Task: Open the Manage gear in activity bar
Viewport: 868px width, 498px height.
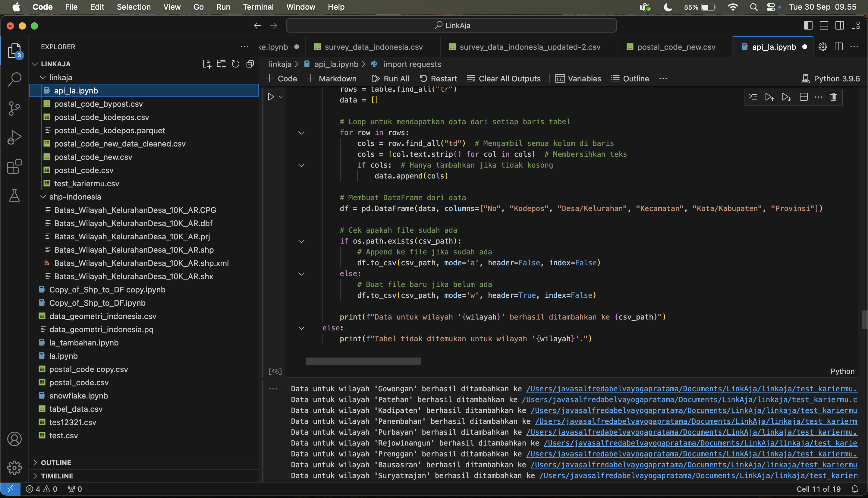Action: pyautogui.click(x=14, y=468)
